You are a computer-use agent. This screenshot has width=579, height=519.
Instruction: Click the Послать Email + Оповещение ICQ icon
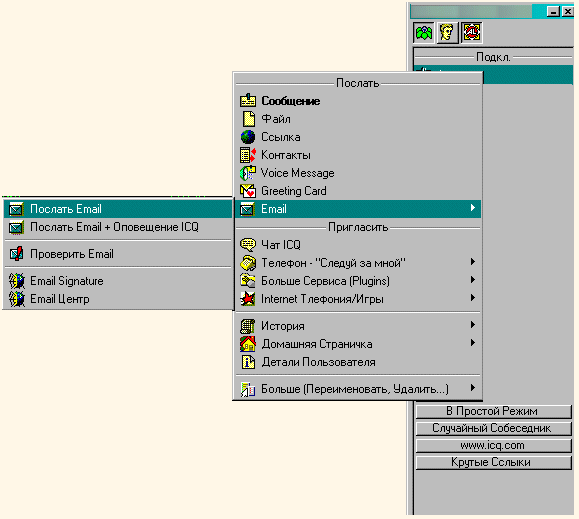pos(16,227)
